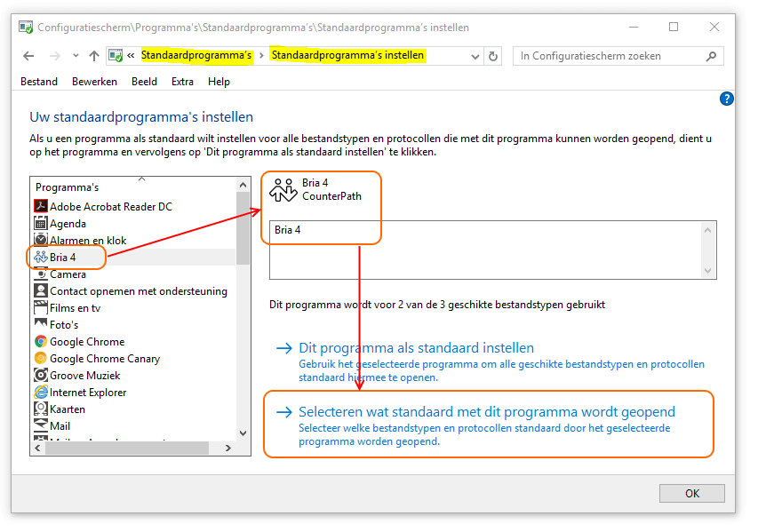Click the Forward navigation arrow

[x=54, y=56]
